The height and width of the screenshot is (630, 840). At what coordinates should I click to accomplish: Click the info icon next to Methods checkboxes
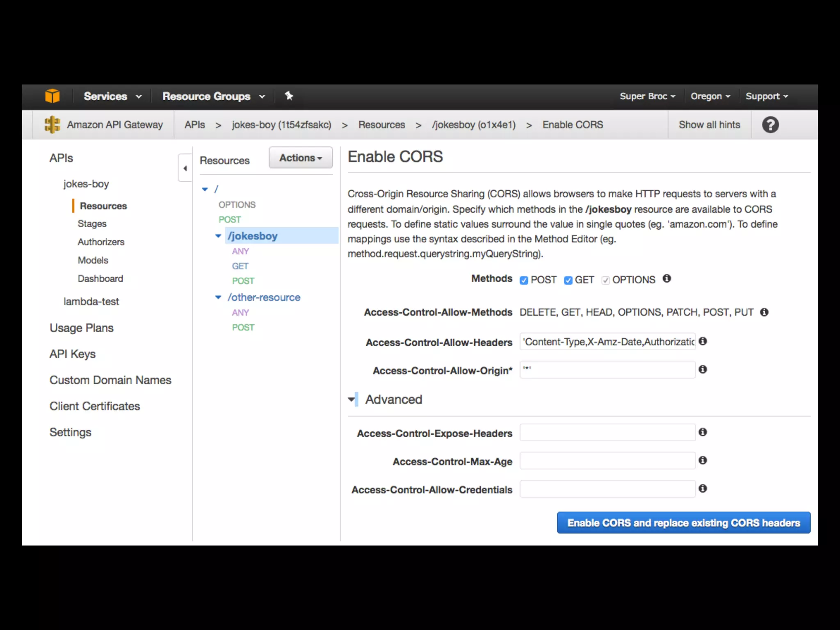[667, 278]
